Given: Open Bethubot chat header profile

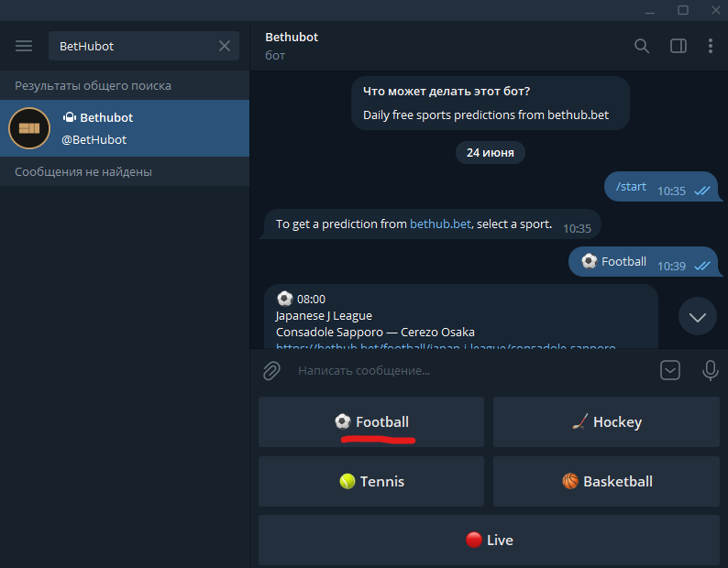Looking at the screenshot, I should (291, 46).
